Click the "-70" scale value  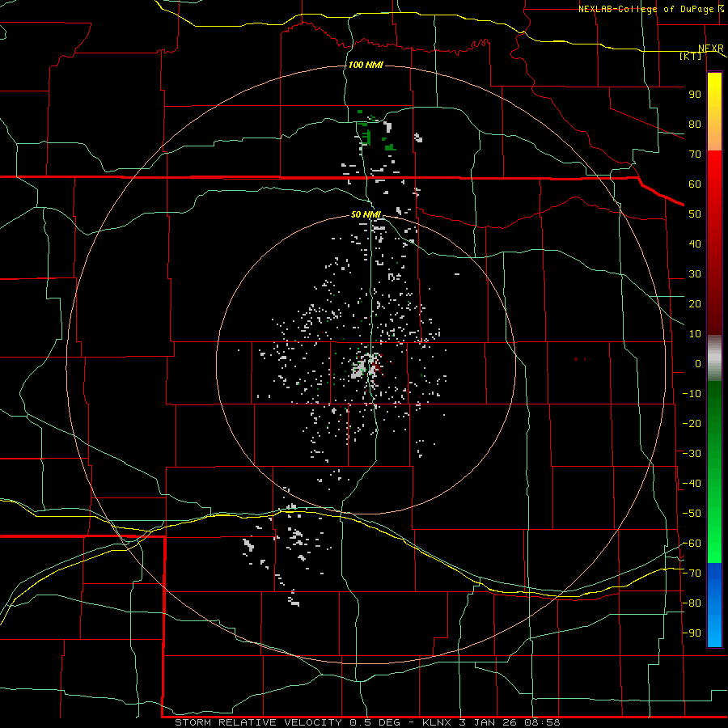click(692, 574)
